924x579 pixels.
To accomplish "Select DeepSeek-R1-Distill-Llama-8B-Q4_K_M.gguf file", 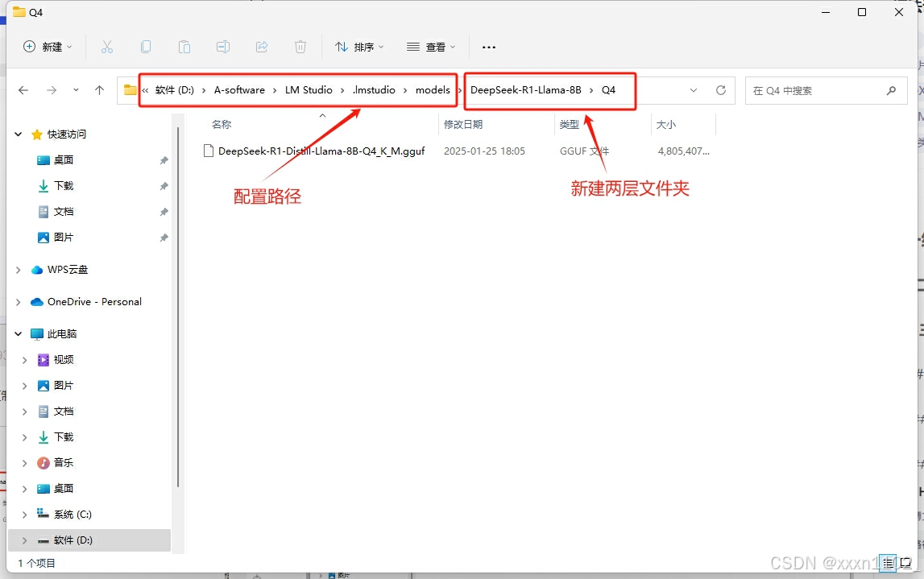I will 321,151.
